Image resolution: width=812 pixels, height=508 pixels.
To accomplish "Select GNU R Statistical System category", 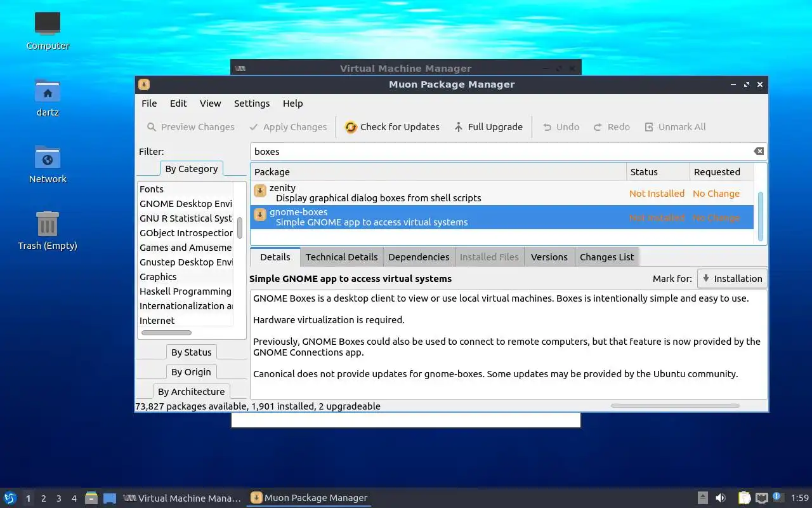I will [185, 218].
